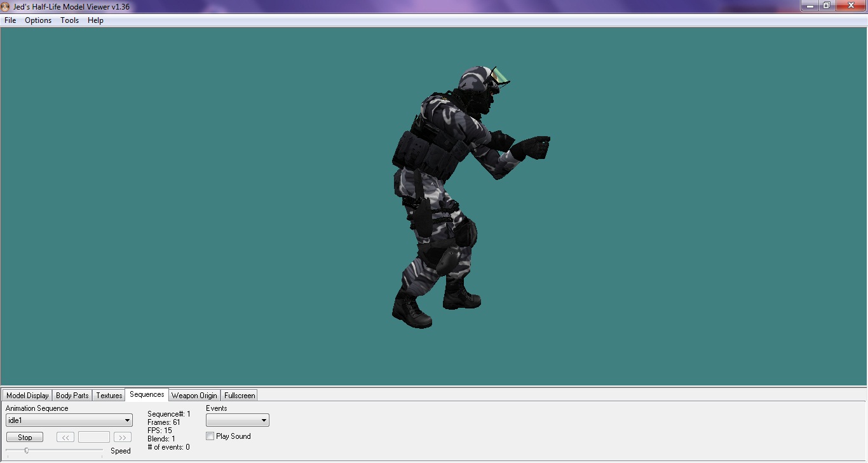Step to next frame with >> button

123,438
